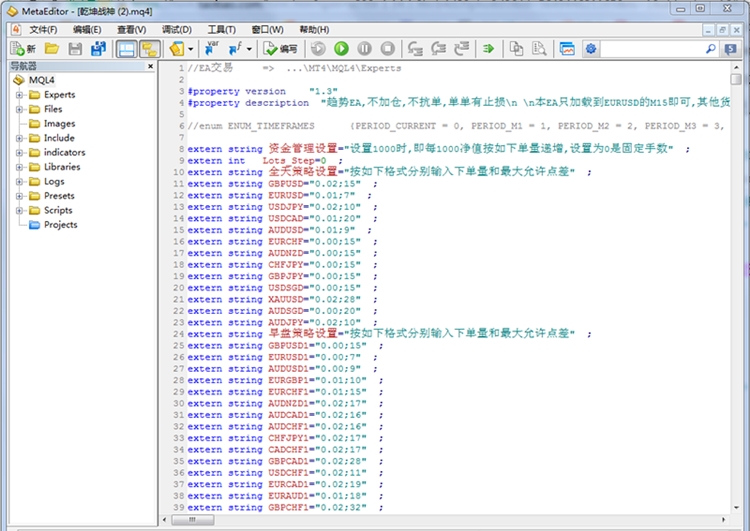Click the Step Into icon
The width and height of the screenshot is (750, 531).
415,49
